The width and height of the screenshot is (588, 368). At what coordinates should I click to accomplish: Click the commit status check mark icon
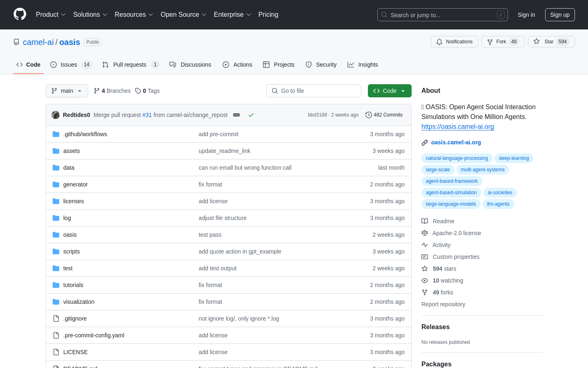pos(251,115)
